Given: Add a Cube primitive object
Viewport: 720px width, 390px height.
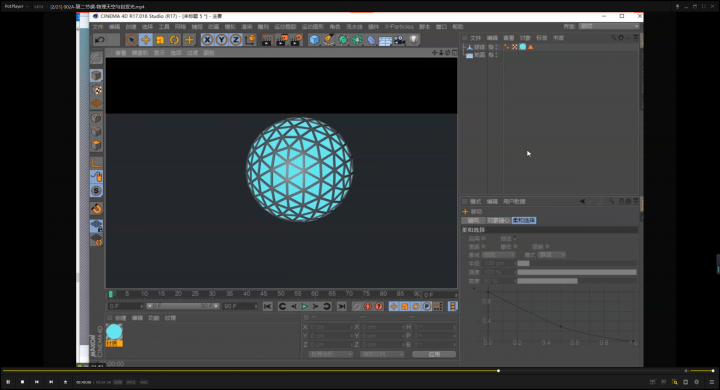Looking at the screenshot, I should (x=314, y=40).
